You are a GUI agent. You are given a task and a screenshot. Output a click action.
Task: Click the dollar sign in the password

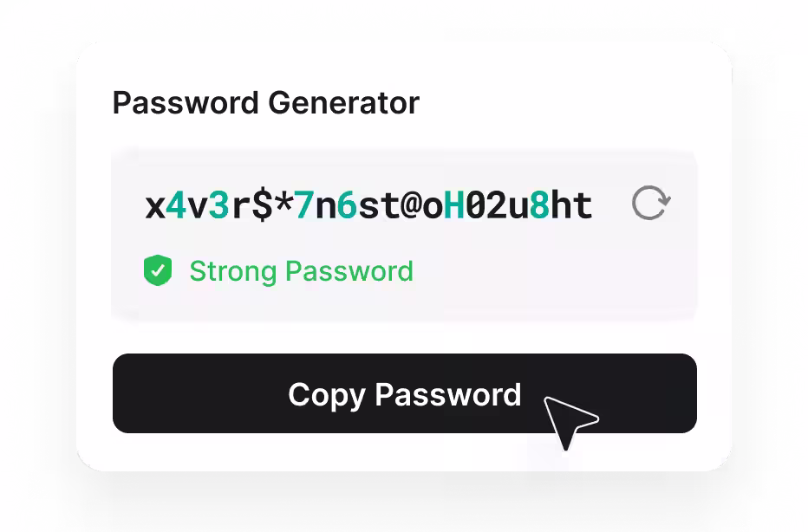tap(263, 205)
